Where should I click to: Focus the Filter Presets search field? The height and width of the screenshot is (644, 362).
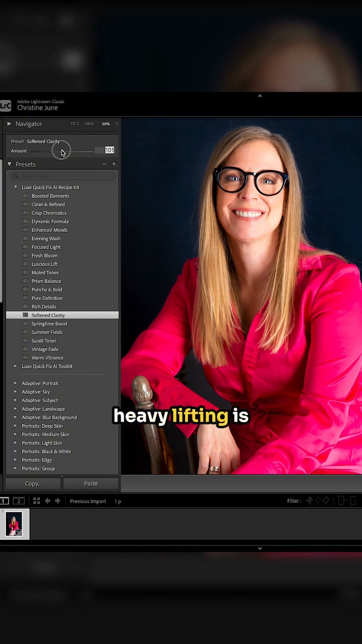click(63, 176)
